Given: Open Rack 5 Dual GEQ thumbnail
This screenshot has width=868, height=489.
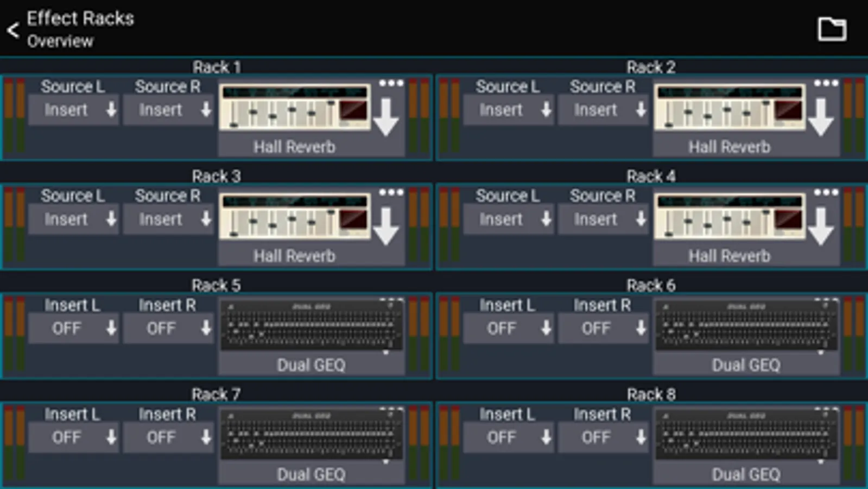Looking at the screenshot, I should [312, 325].
